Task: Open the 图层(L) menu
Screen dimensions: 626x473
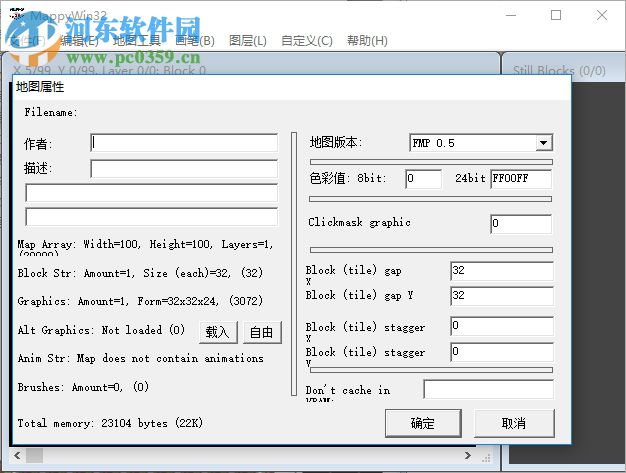Action: tap(248, 41)
